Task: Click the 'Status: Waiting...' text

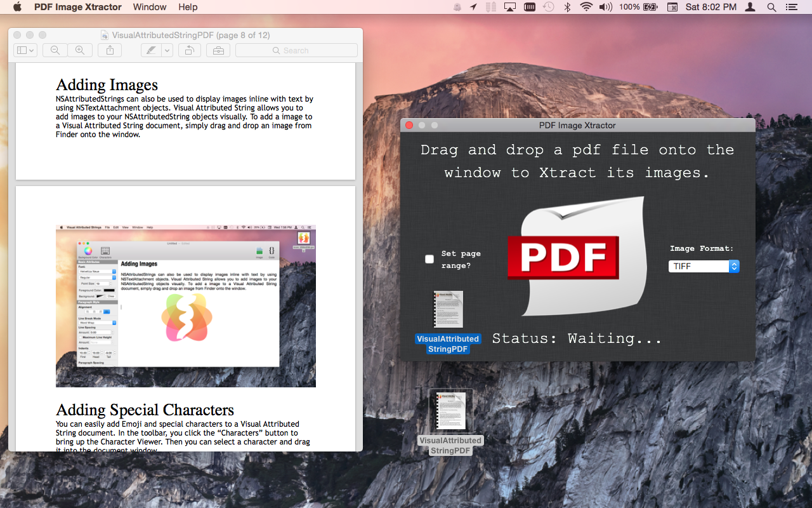Action: click(x=577, y=338)
